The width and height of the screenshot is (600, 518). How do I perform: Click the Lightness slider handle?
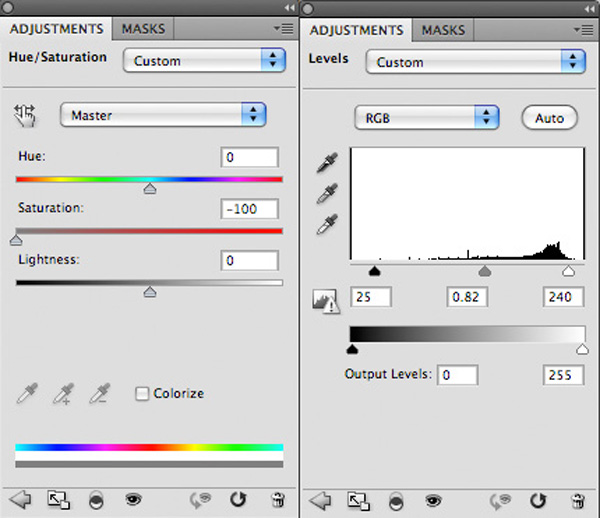coord(150,291)
